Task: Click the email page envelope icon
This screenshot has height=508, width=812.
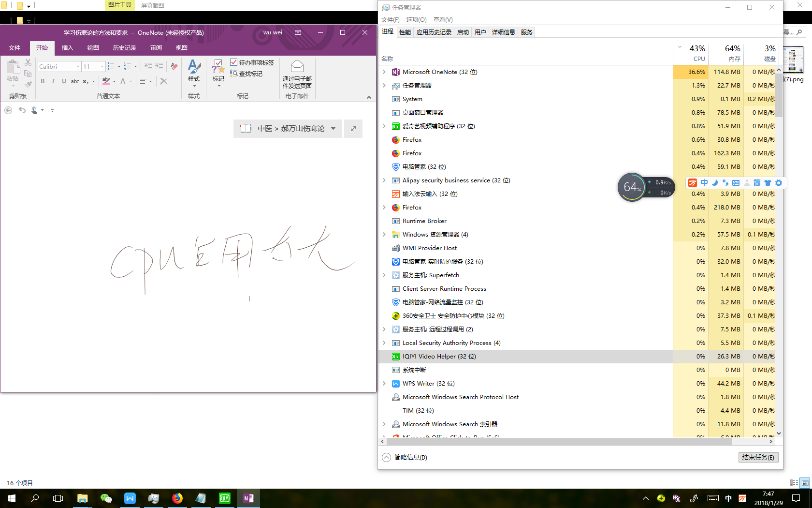Action: pyautogui.click(x=297, y=66)
